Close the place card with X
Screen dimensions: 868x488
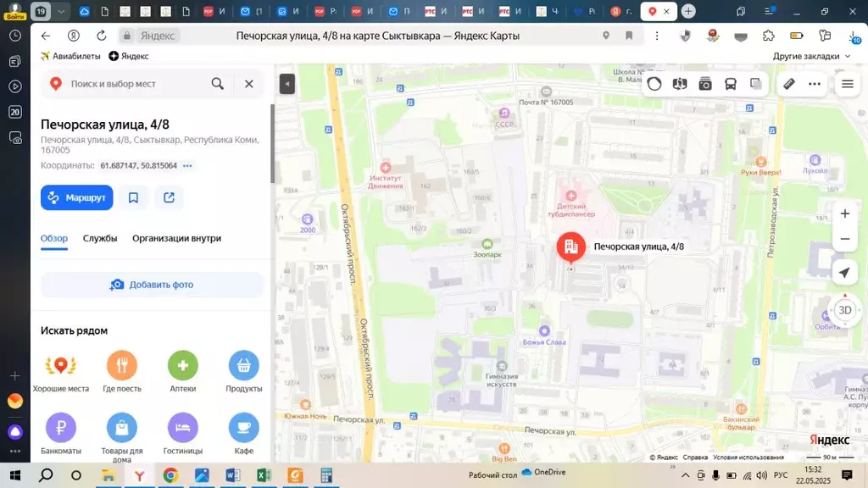click(x=249, y=84)
